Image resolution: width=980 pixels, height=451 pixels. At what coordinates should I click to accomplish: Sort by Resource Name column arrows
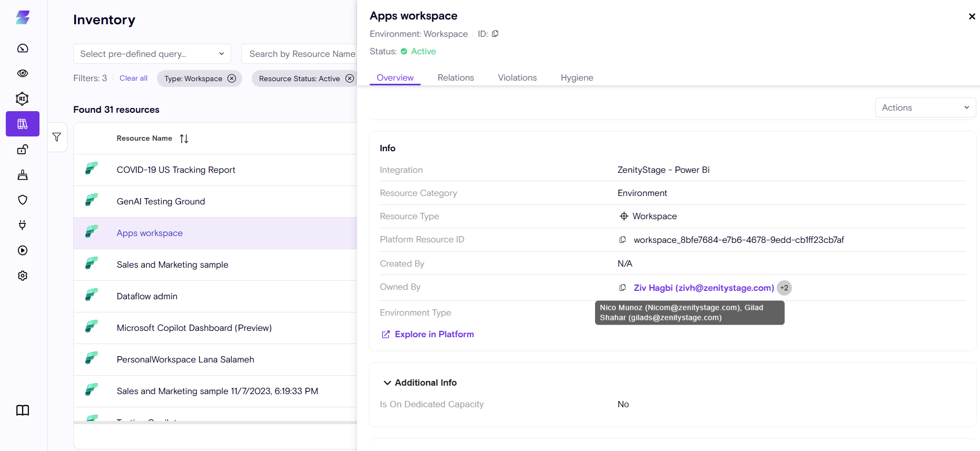click(x=184, y=139)
